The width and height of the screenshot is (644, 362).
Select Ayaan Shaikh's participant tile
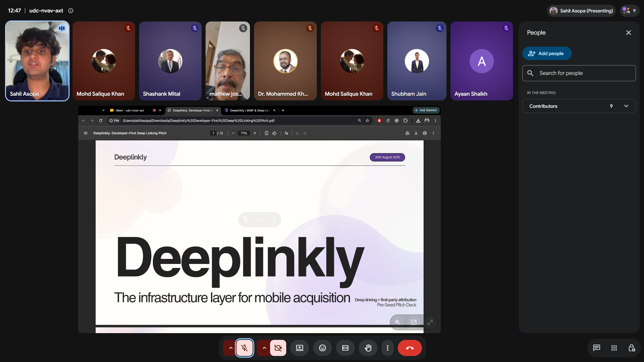(x=481, y=61)
